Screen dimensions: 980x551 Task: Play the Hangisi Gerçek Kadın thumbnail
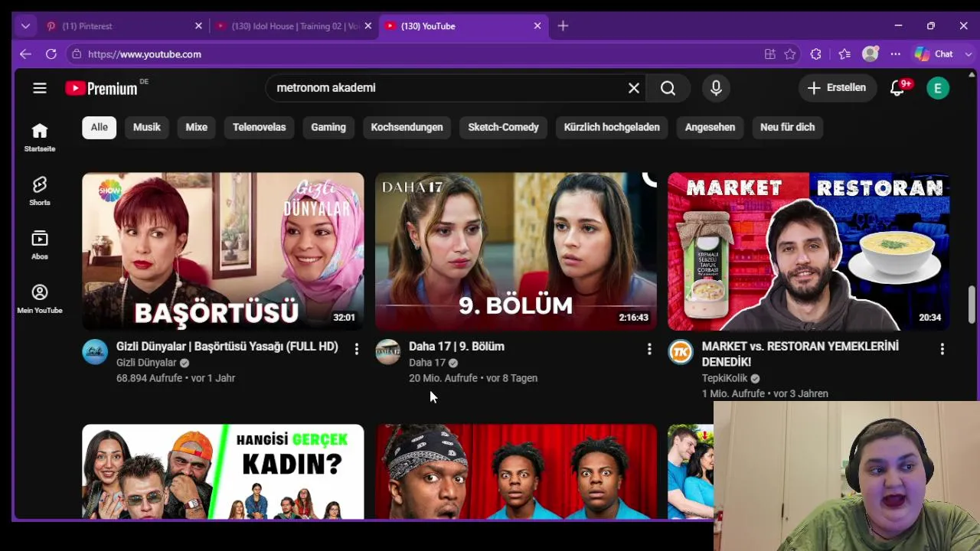point(223,472)
